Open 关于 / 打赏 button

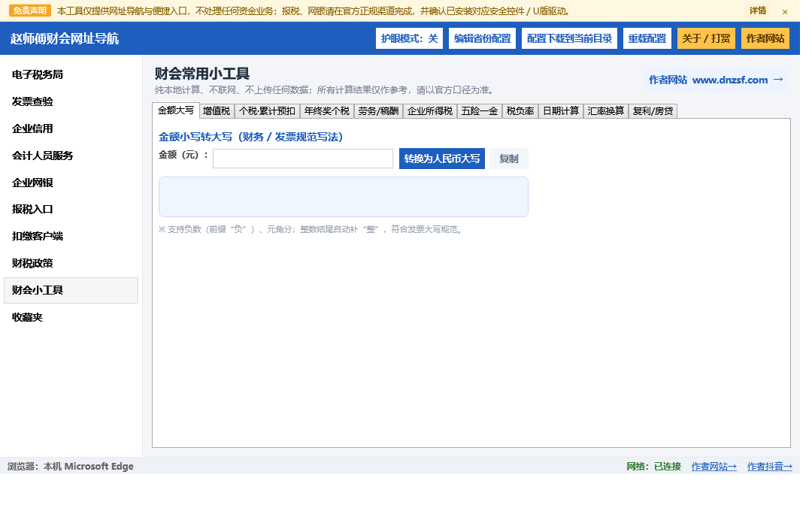[x=706, y=38]
